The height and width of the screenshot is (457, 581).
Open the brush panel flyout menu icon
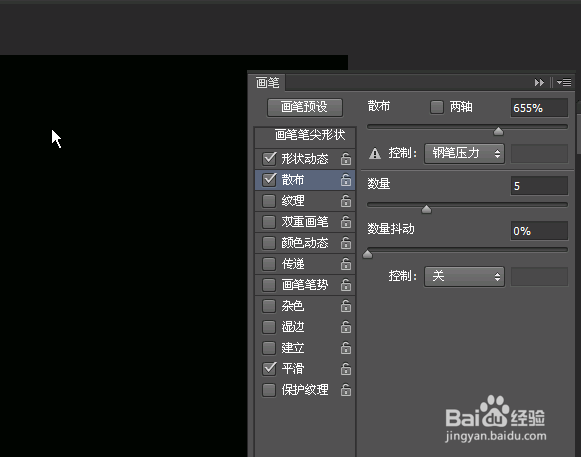(564, 82)
